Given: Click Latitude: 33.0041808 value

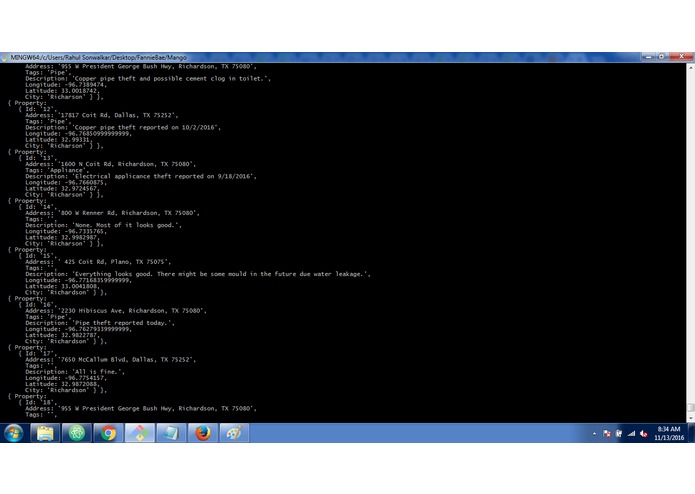Looking at the screenshot, I should click(x=62, y=286).
